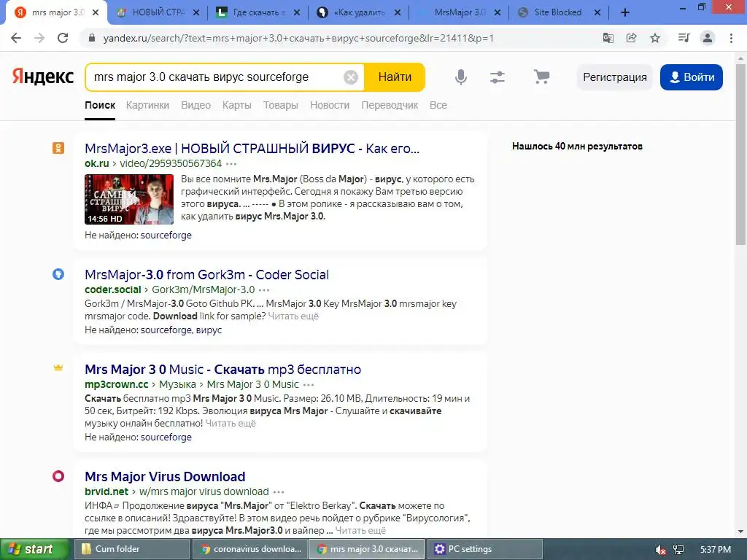Click the ok.ru favicon beside first result
The height and width of the screenshot is (560, 747).
click(58, 148)
